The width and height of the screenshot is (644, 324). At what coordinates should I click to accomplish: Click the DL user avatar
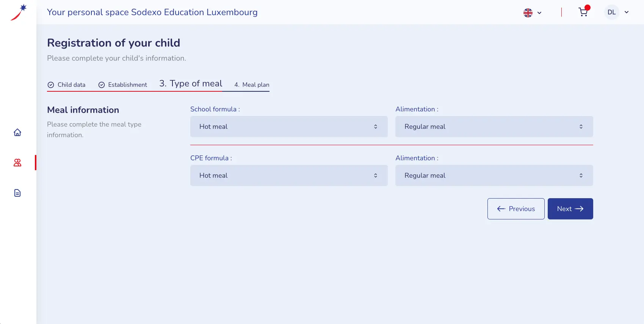tap(611, 12)
